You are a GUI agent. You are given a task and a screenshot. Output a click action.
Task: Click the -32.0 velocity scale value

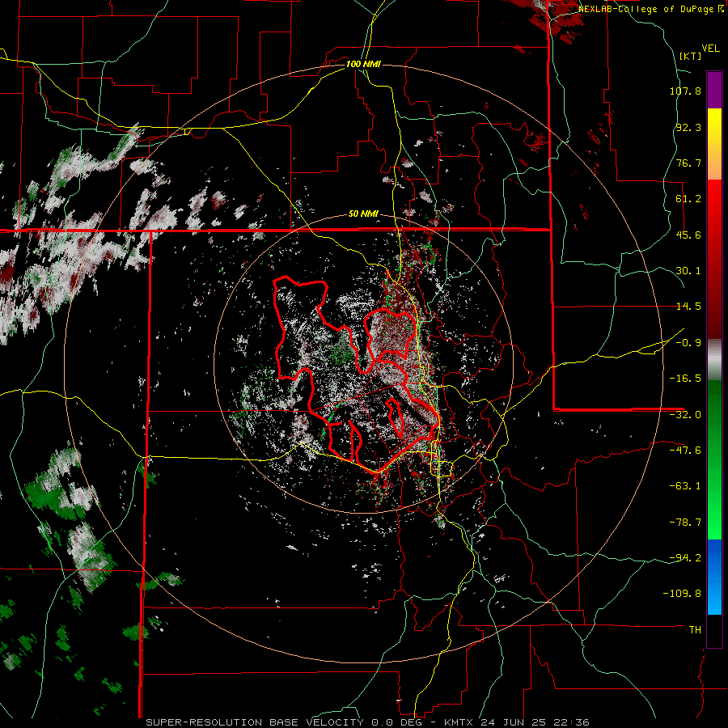click(685, 415)
